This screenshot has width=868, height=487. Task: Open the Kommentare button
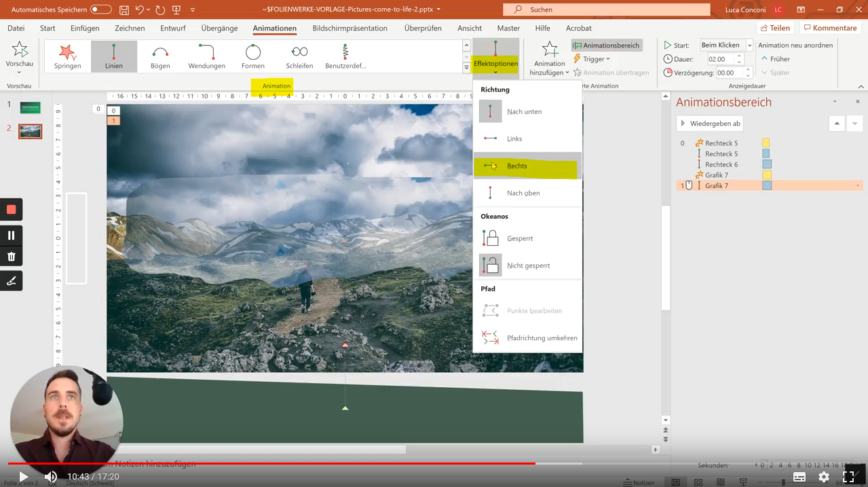pyautogui.click(x=830, y=28)
